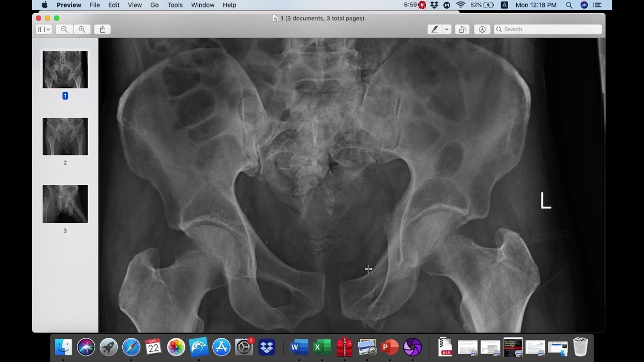Image resolution: width=644 pixels, height=362 pixels.
Task: Open the Tools menu
Action: pos(175,5)
